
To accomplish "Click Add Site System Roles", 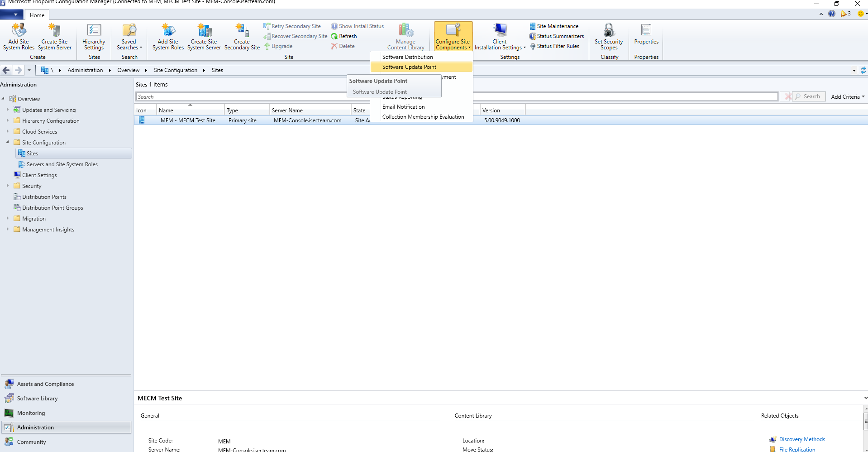I will [x=167, y=36].
